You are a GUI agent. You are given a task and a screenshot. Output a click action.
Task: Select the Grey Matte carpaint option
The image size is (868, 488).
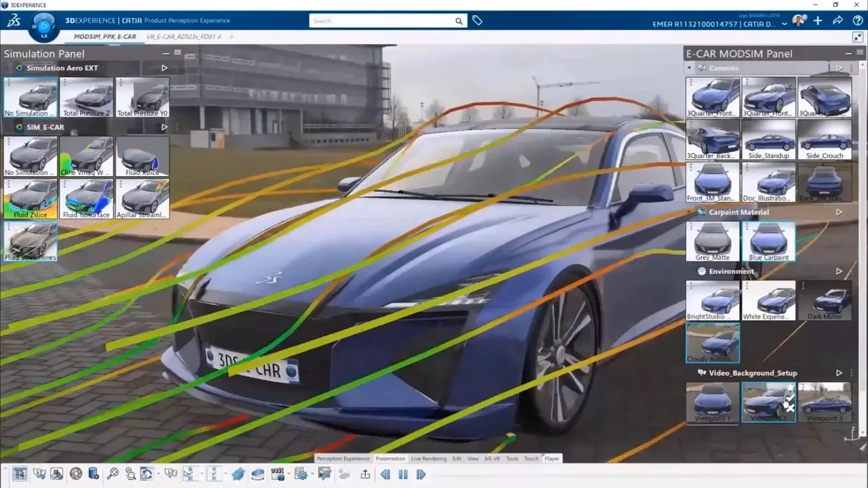point(713,241)
